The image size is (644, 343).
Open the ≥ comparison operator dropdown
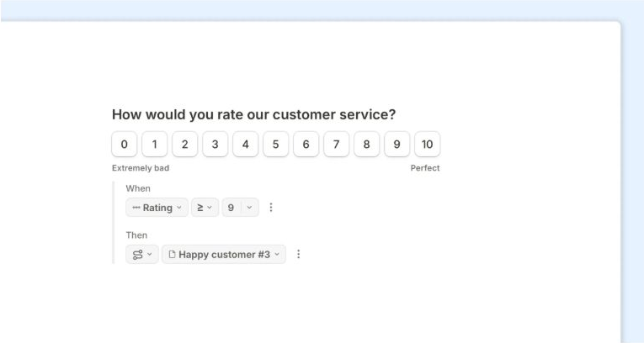pos(205,207)
